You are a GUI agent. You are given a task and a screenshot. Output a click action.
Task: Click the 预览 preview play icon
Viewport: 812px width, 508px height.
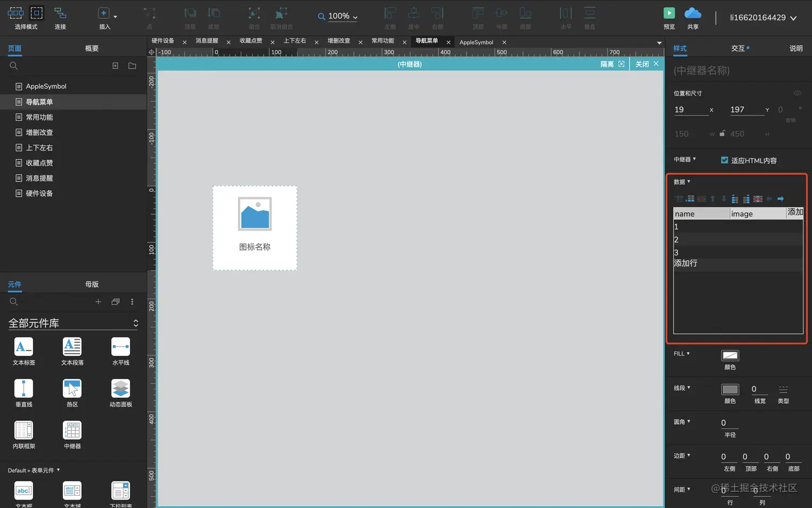point(669,13)
